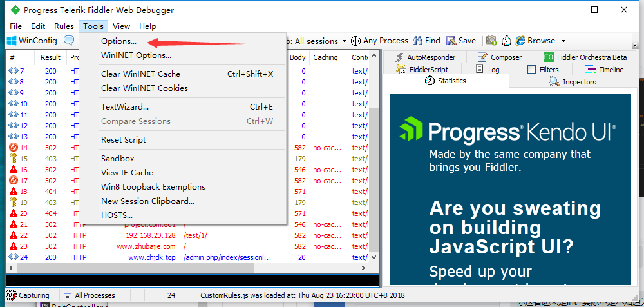Switch to the Timeline tab
The height and width of the screenshot is (307, 644).
[604, 70]
